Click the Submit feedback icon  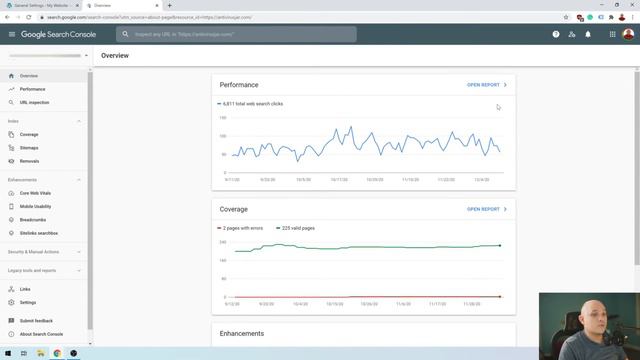[11, 321]
